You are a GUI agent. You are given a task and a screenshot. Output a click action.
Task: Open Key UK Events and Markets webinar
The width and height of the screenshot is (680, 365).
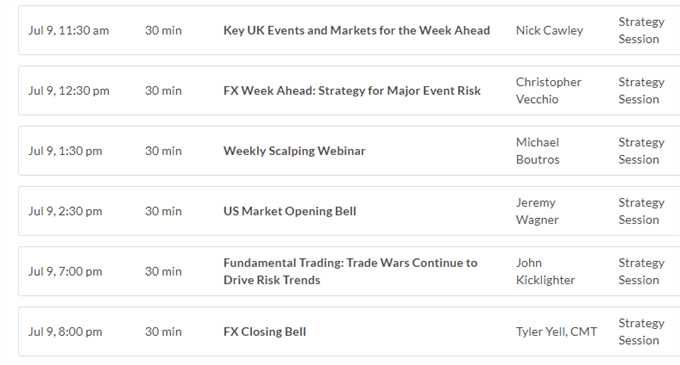coord(356,30)
